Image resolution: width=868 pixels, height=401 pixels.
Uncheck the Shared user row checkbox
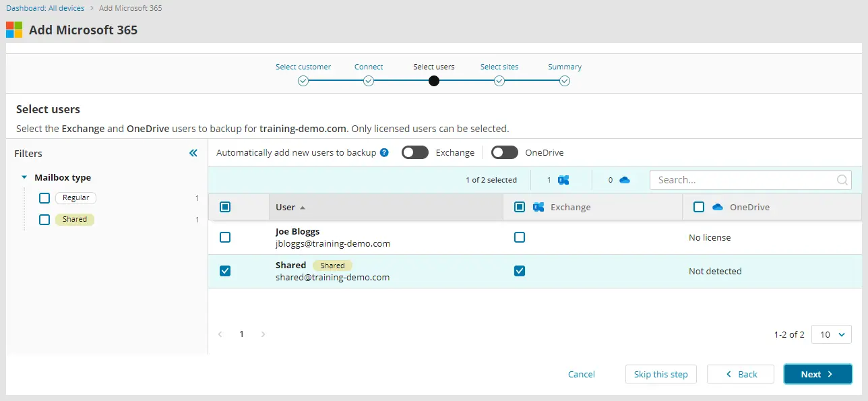pos(225,271)
